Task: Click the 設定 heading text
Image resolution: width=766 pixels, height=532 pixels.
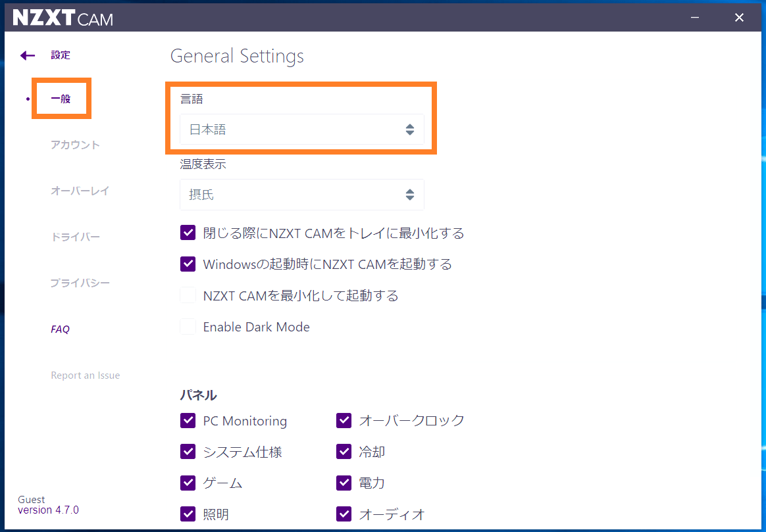Action: pos(61,55)
